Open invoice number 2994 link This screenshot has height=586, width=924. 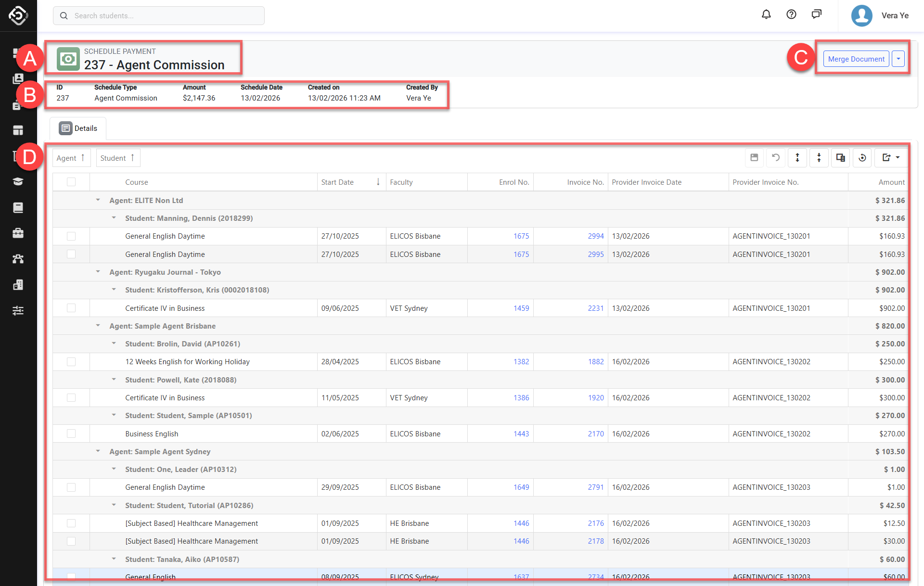(x=595, y=236)
